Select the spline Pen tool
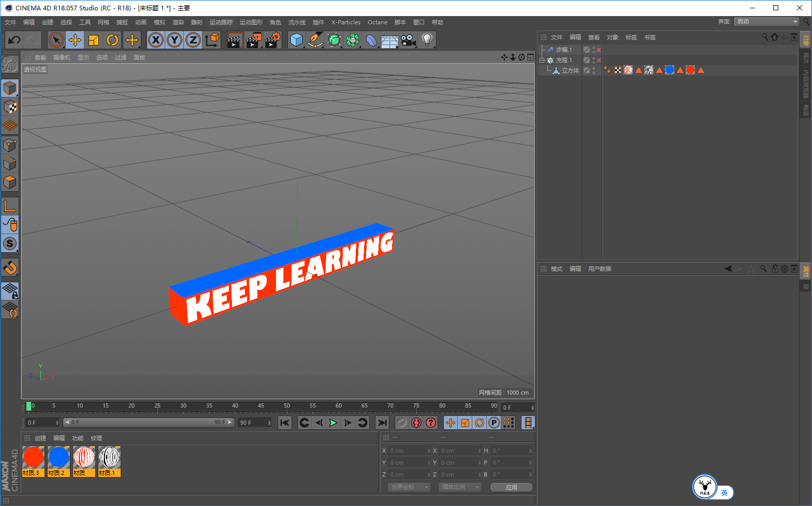This screenshot has width=812, height=506. (x=315, y=40)
